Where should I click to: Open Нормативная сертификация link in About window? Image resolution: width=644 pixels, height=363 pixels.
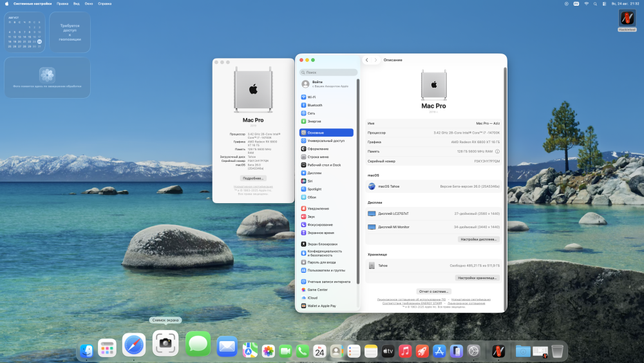click(x=253, y=186)
